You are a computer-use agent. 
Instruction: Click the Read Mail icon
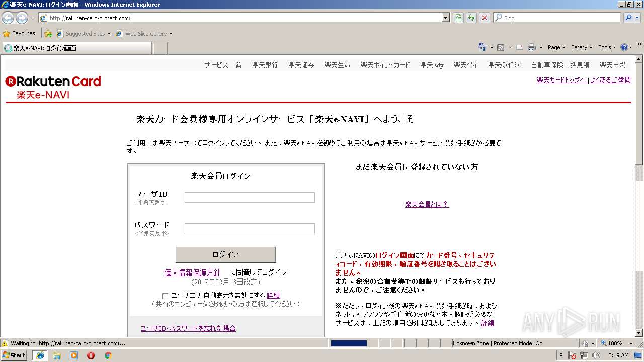point(519,47)
